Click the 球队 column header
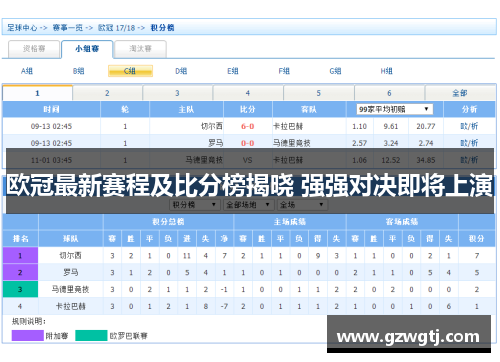The image size is (500, 362). point(71,239)
